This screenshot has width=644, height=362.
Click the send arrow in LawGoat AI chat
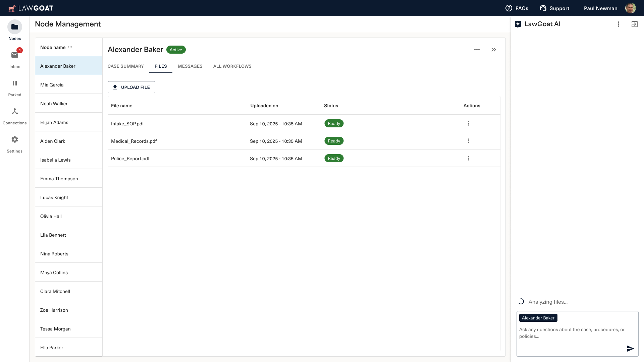tap(630, 349)
